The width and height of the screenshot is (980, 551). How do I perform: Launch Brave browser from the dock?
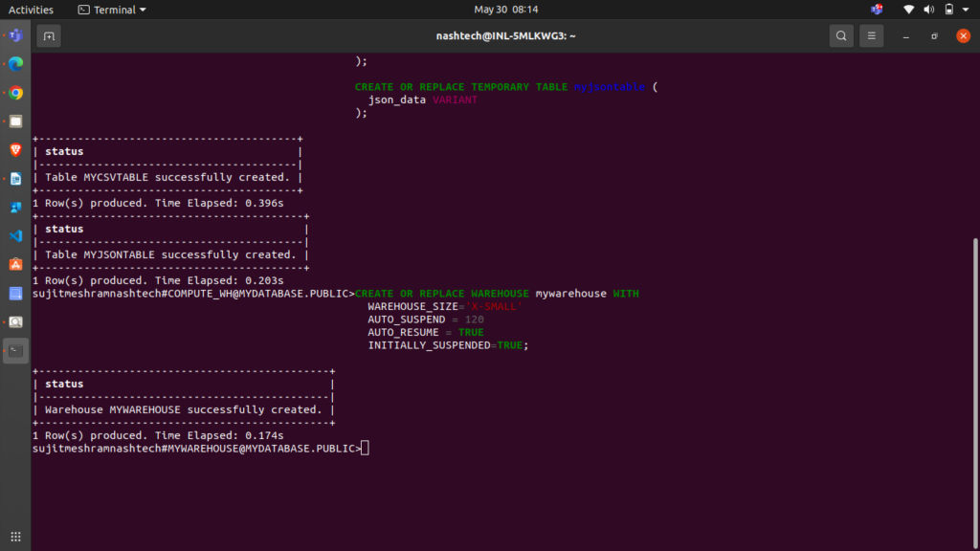(15, 150)
